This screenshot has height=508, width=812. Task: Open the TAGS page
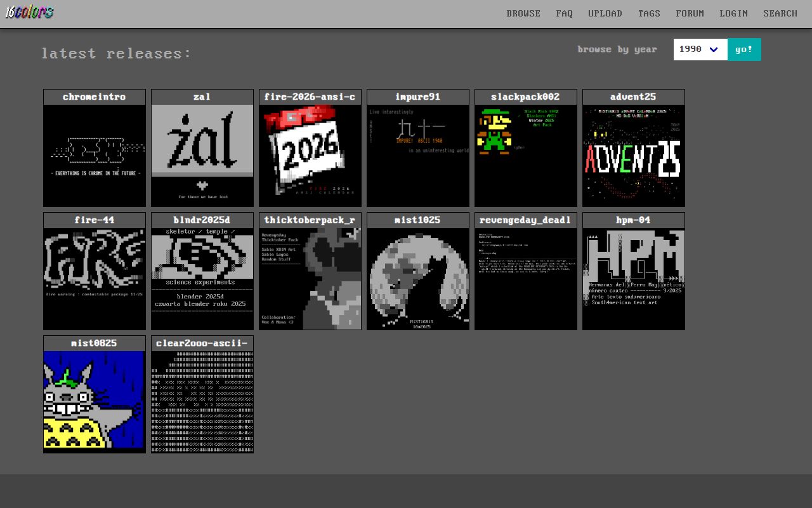coord(649,13)
